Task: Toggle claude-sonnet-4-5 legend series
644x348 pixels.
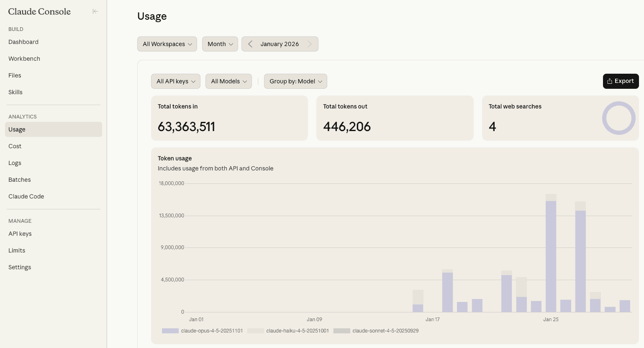Action: (376, 331)
